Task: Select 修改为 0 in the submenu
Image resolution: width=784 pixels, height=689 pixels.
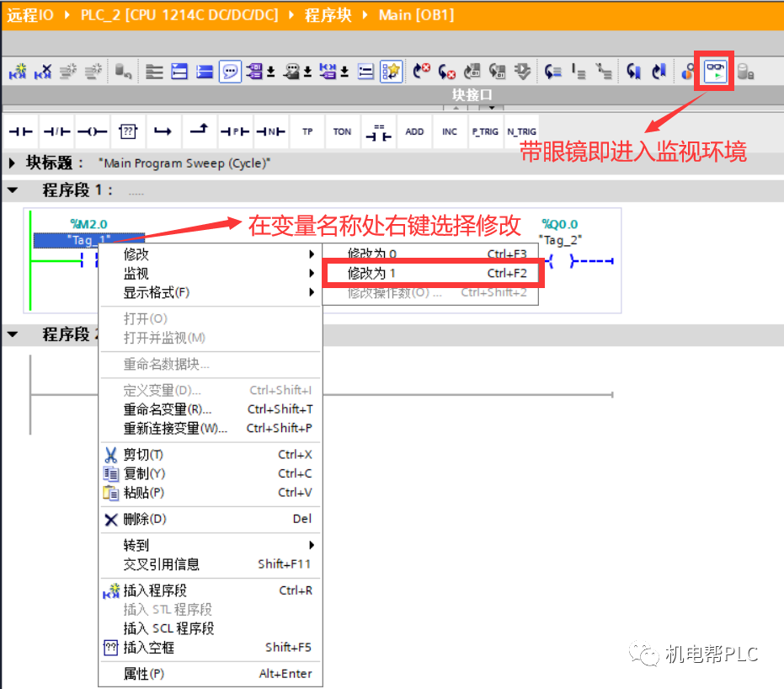Action: (x=431, y=254)
